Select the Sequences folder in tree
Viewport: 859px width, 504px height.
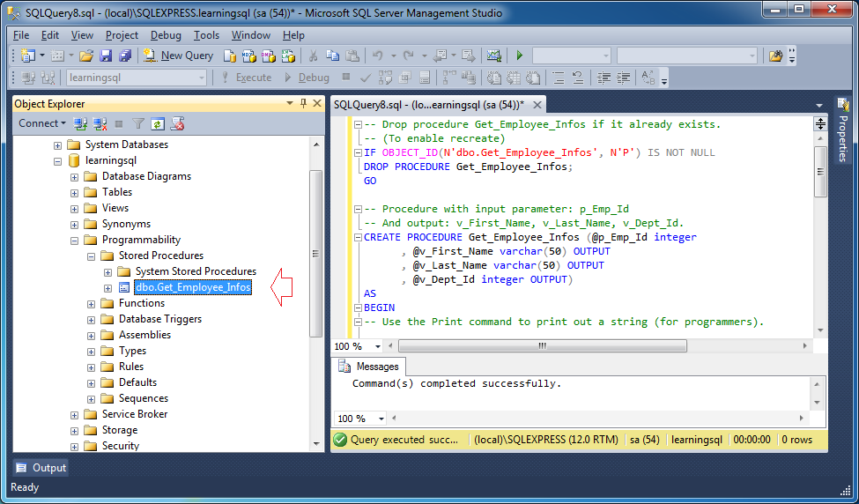click(x=144, y=398)
